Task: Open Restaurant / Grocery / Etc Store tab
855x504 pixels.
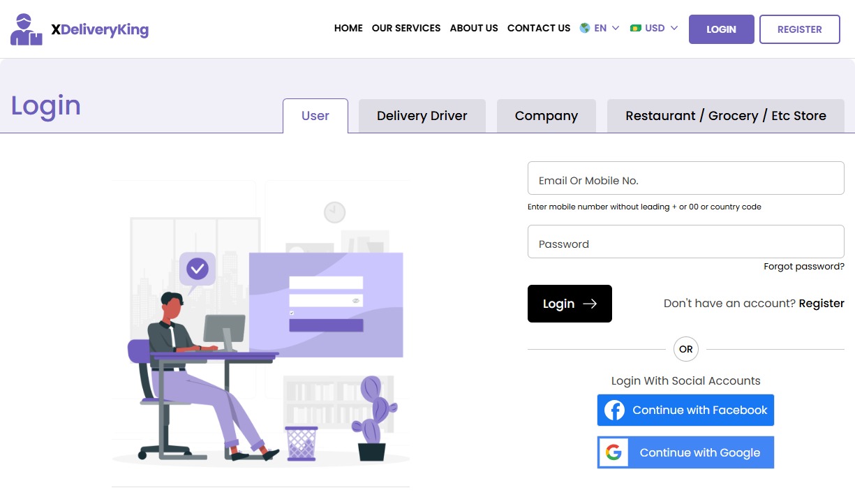Action: pyautogui.click(x=726, y=116)
